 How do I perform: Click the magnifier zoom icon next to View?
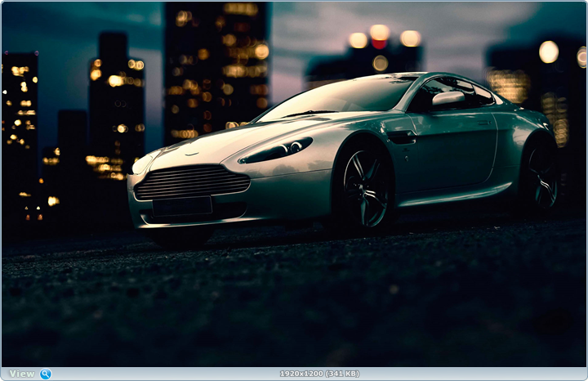pos(46,374)
